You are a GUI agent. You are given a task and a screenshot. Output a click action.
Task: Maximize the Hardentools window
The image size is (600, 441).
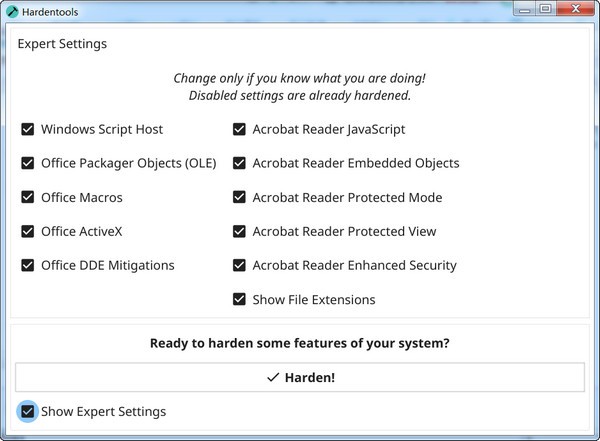click(546, 9)
